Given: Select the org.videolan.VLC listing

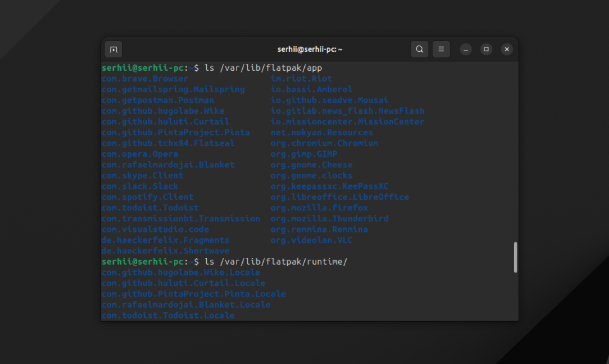Looking at the screenshot, I should (x=312, y=240).
